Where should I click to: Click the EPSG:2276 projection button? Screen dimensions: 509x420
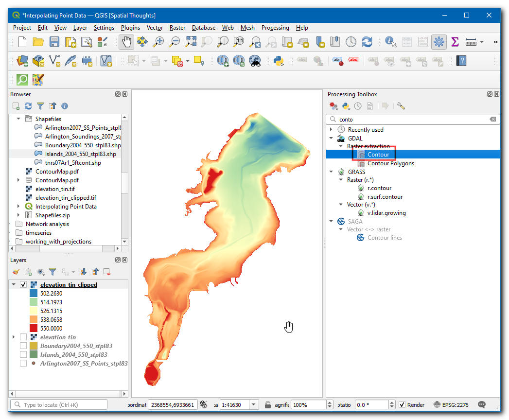(x=451, y=405)
